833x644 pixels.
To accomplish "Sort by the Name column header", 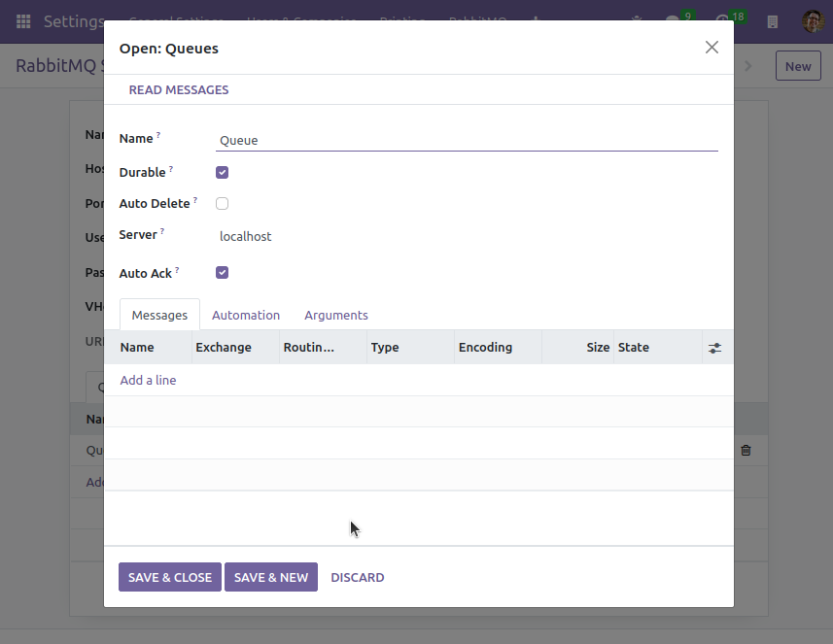I will [148, 347].
